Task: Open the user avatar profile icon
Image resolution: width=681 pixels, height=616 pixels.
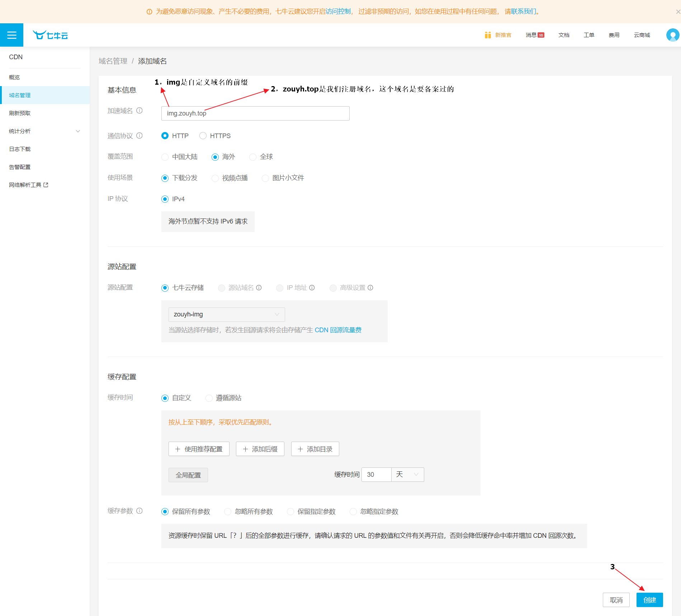Action: tap(672, 35)
